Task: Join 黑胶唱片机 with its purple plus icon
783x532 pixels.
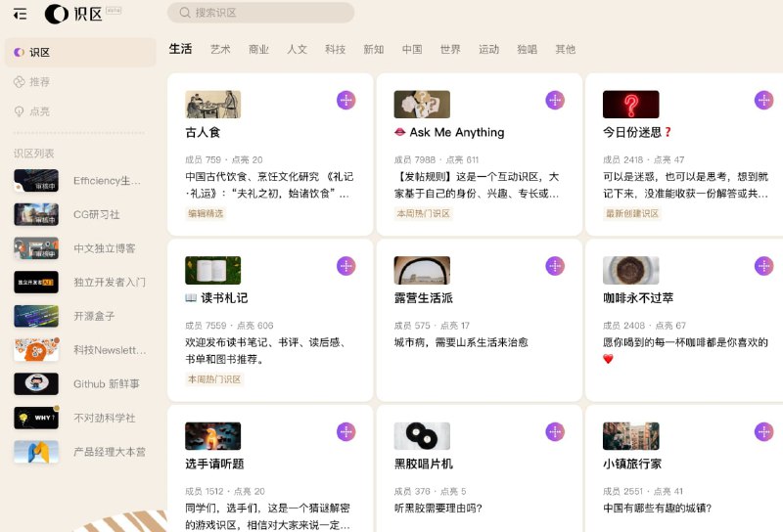Action: [555, 431]
